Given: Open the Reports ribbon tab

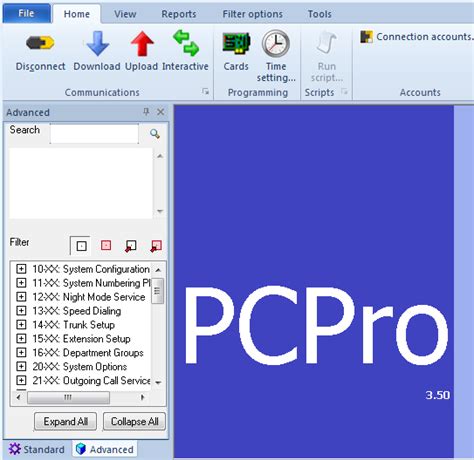Looking at the screenshot, I should (179, 14).
